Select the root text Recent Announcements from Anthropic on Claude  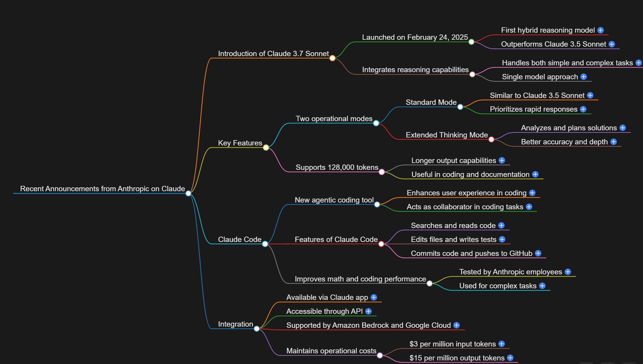coord(102,189)
